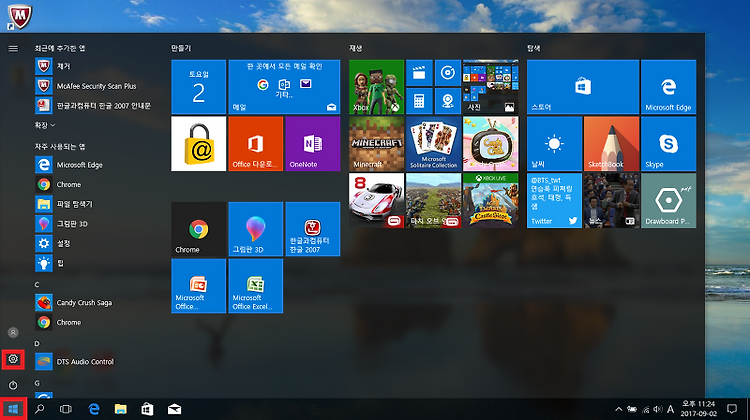Launch the OneNote tile
The width and height of the screenshot is (750, 420).
(312, 144)
